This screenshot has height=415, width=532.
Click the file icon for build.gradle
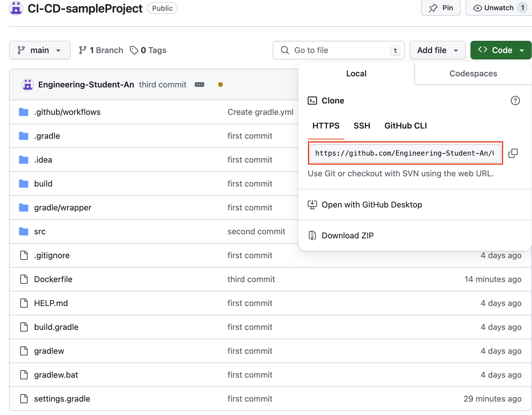pos(24,327)
